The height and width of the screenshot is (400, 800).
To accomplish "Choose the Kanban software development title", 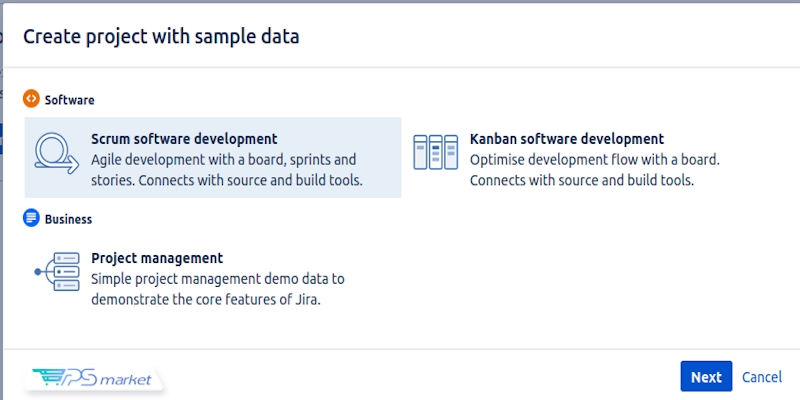I will 566,139.
